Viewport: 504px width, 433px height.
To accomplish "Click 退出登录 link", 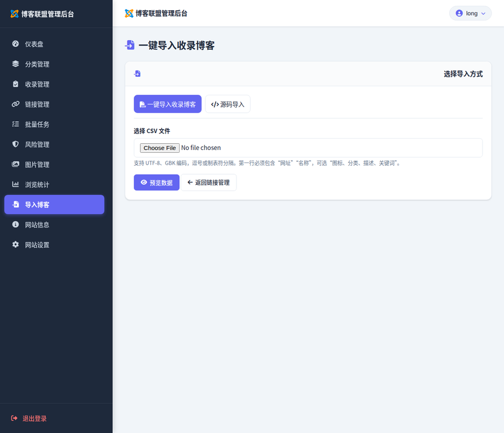I will 29,418.
